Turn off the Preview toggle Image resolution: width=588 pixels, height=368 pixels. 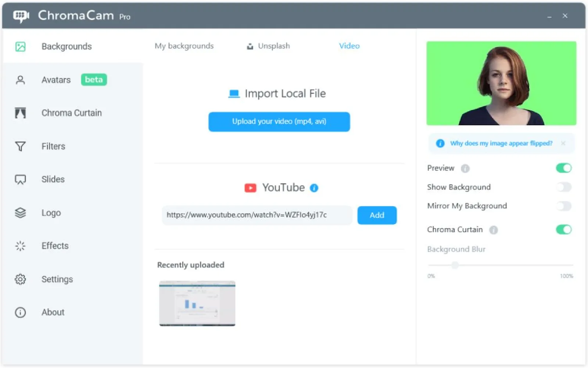click(564, 168)
